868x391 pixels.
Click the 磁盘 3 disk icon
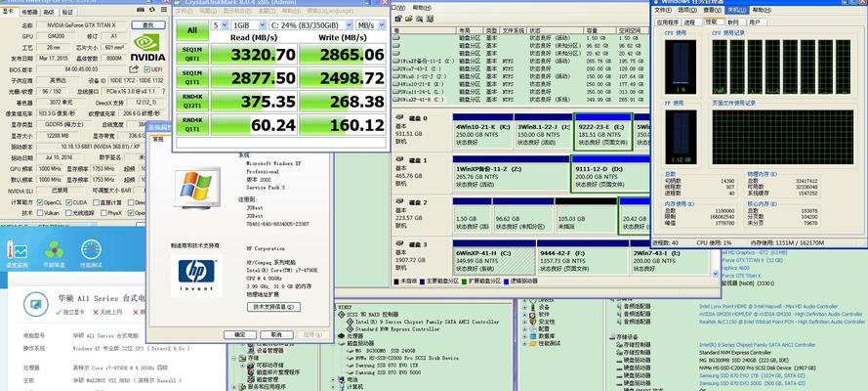tap(401, 244)
